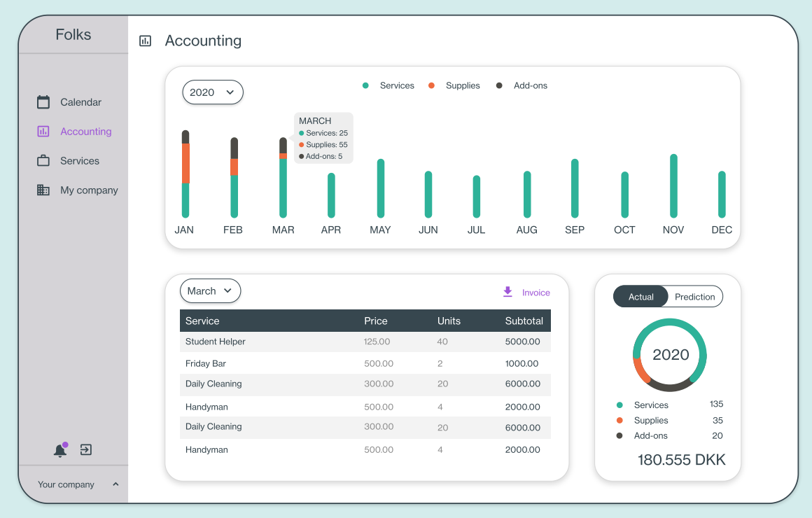
Task: Open the 2020 year dropdown
Action: click(x=213, y=92)
